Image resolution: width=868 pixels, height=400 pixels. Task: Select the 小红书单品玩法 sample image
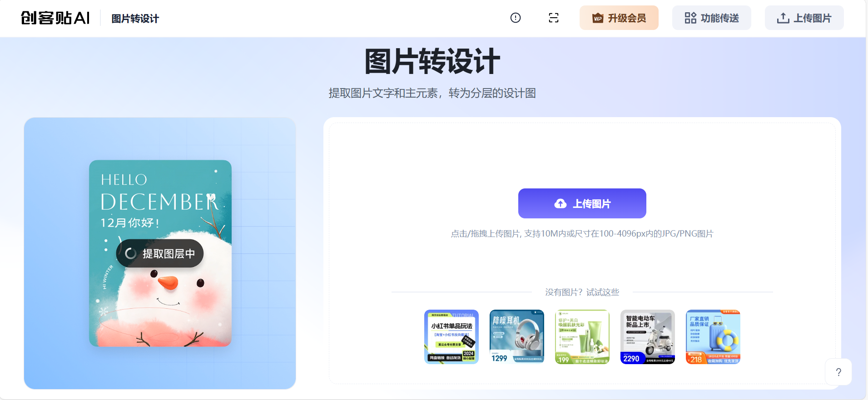451,337
